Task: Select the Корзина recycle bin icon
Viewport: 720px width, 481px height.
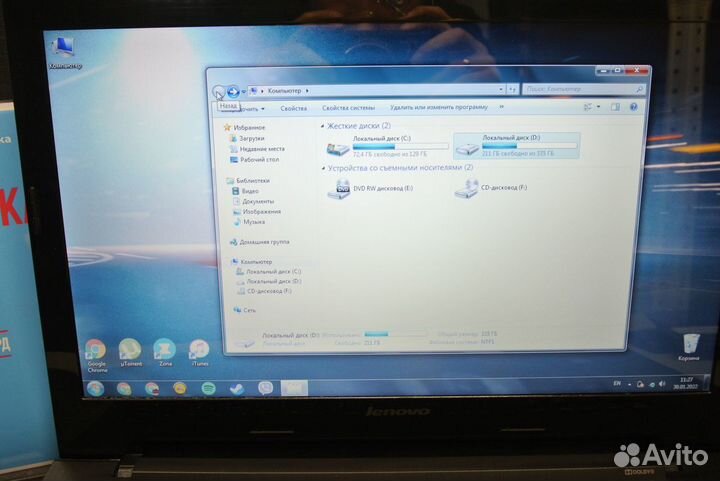Action: (x=689, y=347)
